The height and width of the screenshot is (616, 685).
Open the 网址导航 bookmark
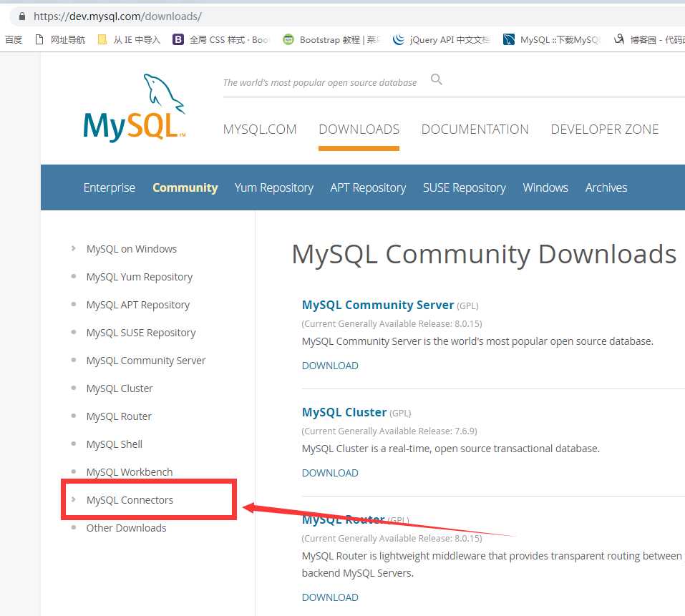[60, 40]
